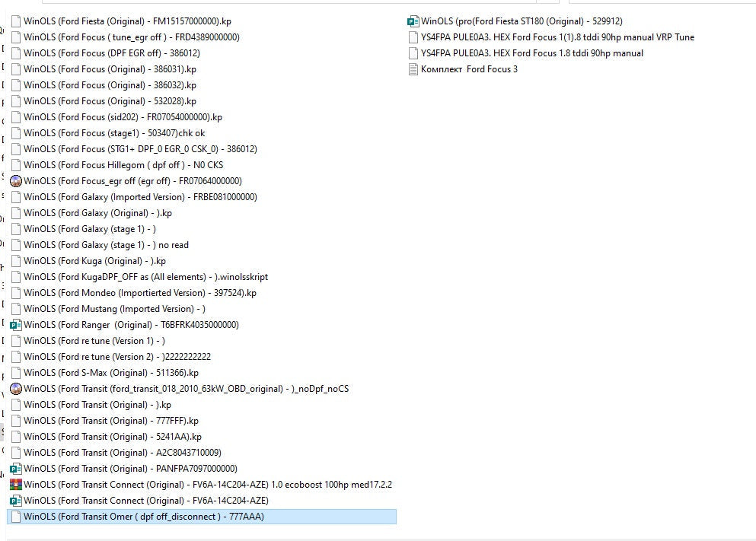756x541 pixels.
Task: Click the blank icon of Ford Mustang file
Action: [x=15, y=309]
